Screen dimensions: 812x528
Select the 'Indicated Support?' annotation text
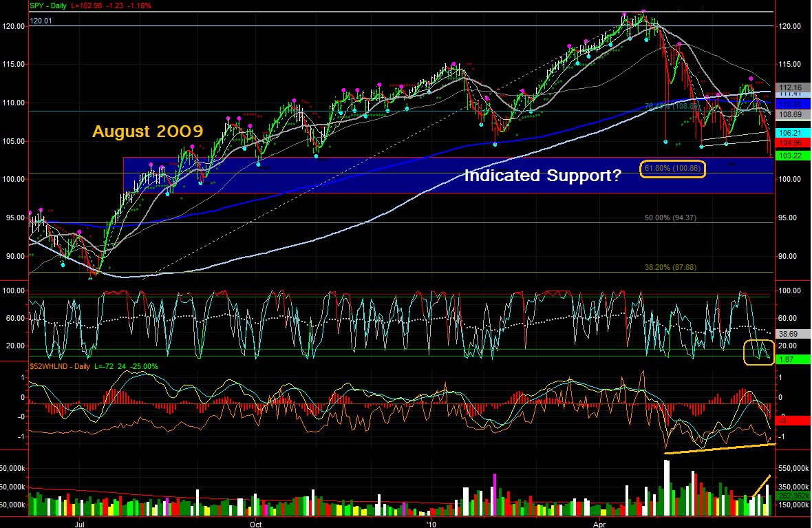[542, 175]
